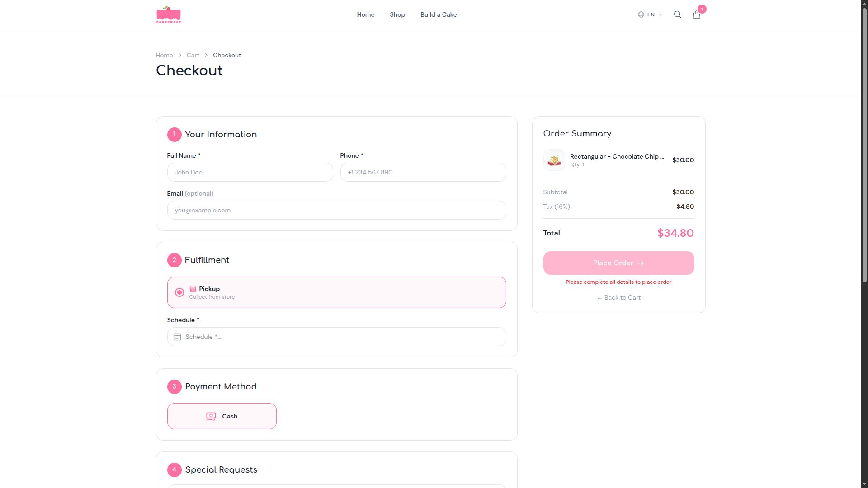Click the calendar icon in Schedule field
The height and width of the screenshot is (488, 868).
tap(177, 337)
